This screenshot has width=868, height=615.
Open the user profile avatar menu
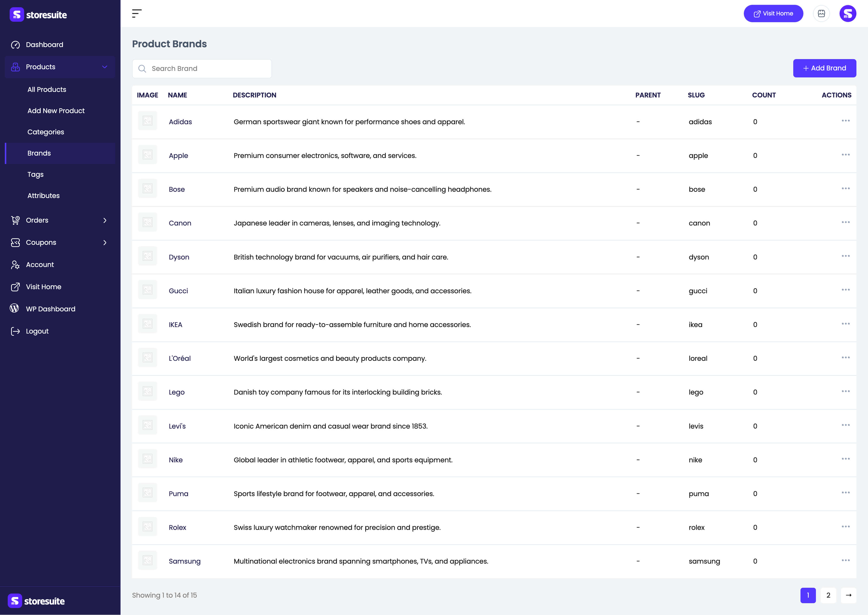pos(848,14)
